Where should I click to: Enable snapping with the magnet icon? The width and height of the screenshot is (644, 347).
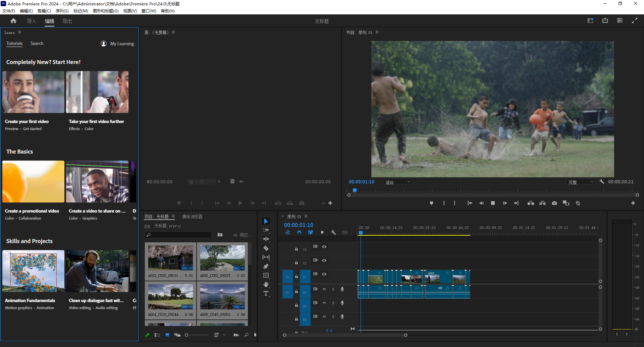pos(300,232)
